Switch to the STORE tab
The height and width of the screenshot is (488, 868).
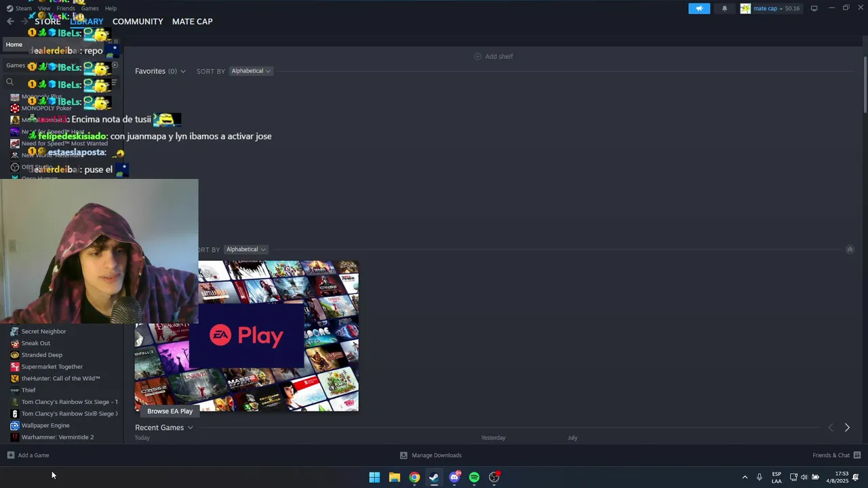pyautogui.click(x=47, y=22)
